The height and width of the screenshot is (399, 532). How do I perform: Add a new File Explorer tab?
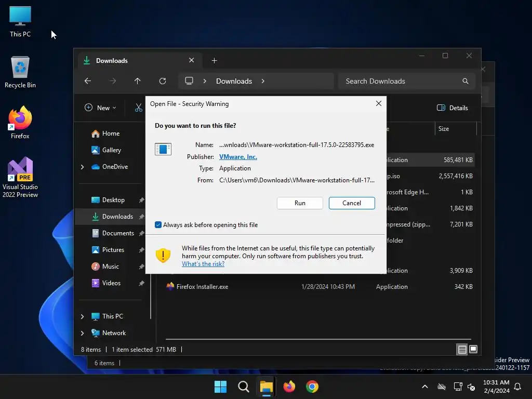(x=214, y=61)
